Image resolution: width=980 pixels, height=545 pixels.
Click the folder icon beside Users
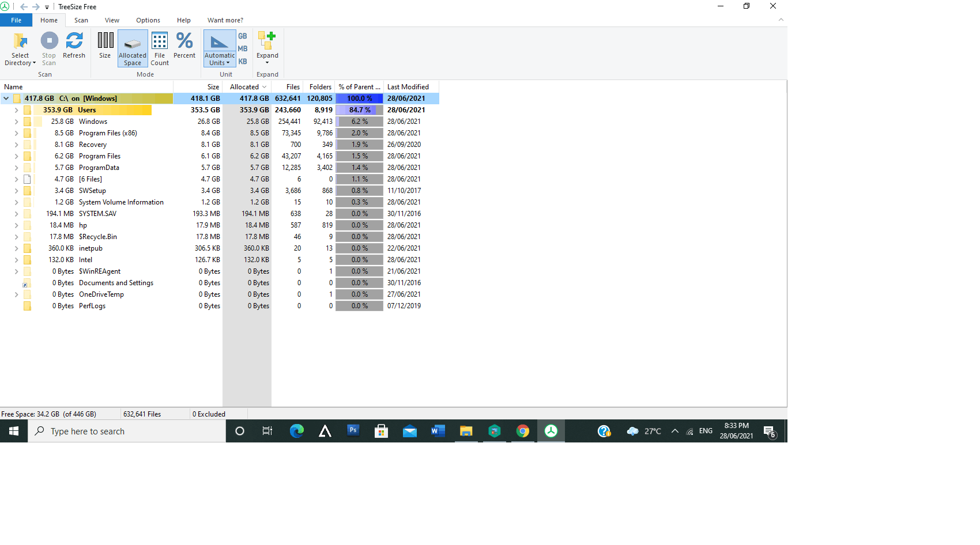click(27, 110)
